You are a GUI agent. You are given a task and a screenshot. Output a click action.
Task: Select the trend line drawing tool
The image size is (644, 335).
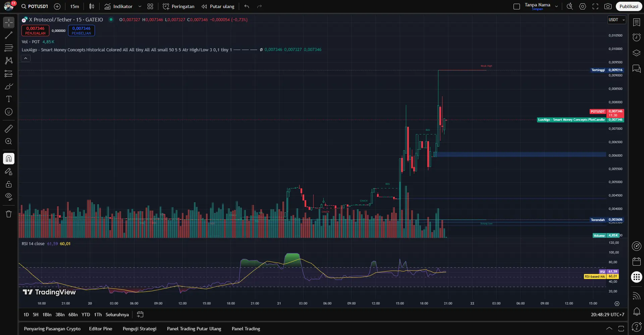click(9, 35)
